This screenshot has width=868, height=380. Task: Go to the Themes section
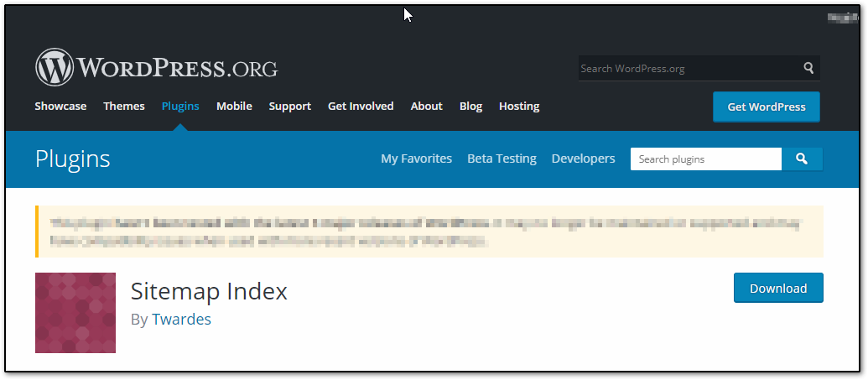124,107
